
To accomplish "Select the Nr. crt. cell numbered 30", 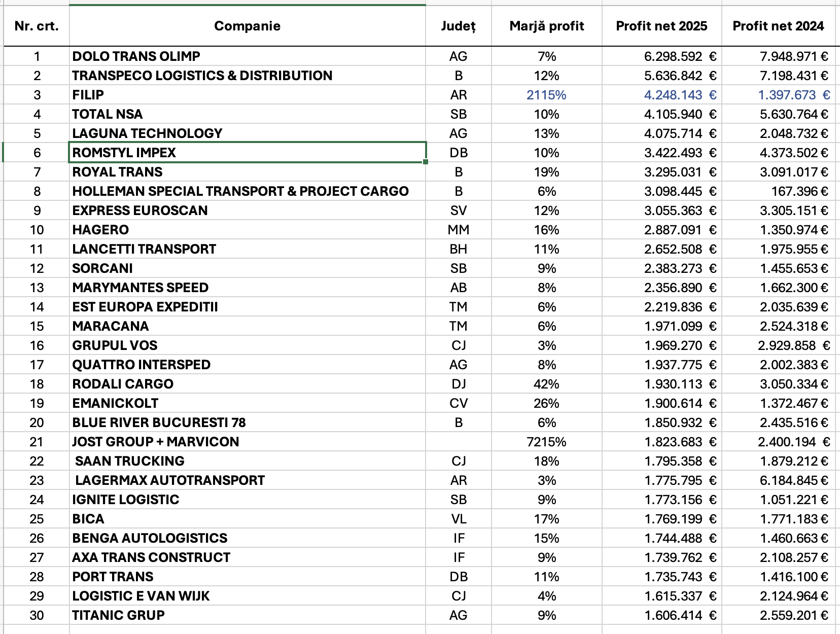I will tap(37, 615).
